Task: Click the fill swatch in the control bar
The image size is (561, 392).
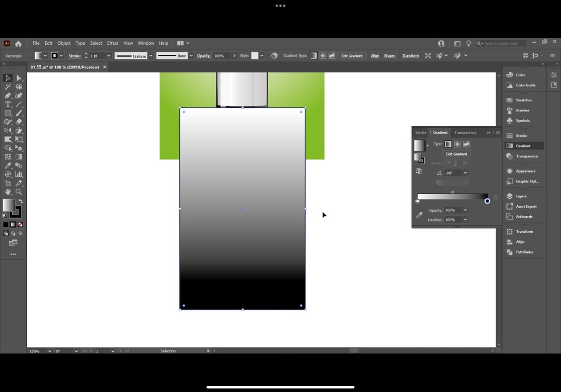Action: (38, 56)
